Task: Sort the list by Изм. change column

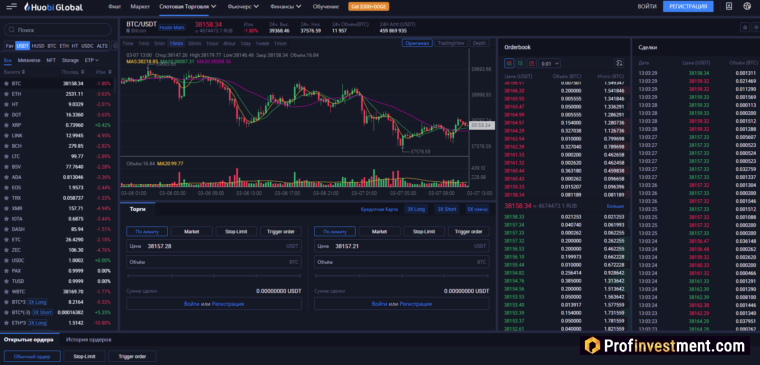Action: coord(103,72)
